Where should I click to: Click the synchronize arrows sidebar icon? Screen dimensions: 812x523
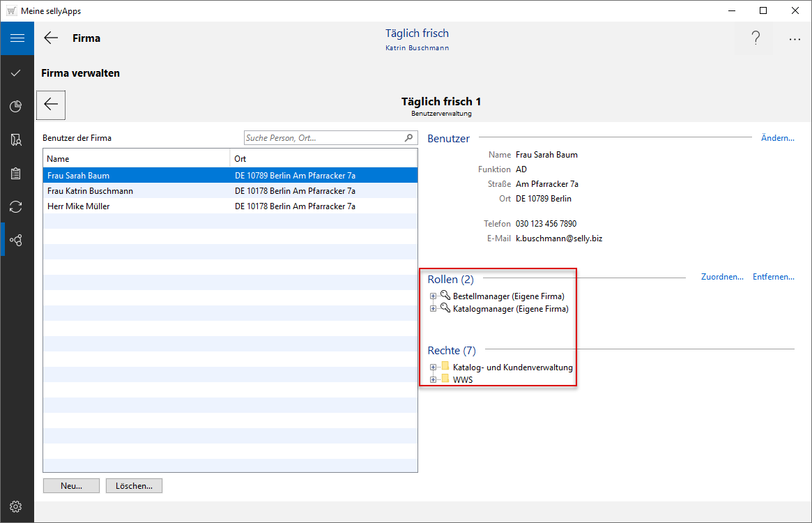[17, 206]
